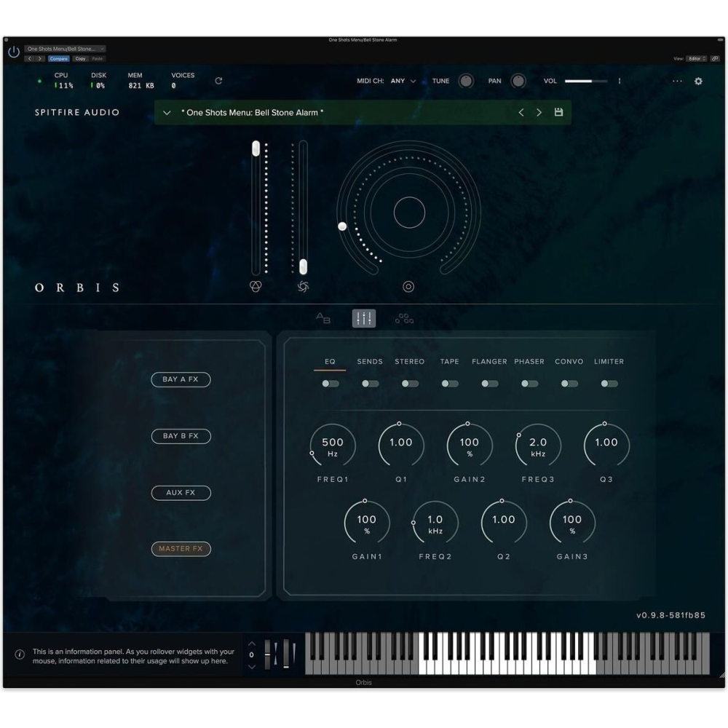Click the Vol slider in header
This screenshot has height=728, width=728.
(x=585, y=81)
